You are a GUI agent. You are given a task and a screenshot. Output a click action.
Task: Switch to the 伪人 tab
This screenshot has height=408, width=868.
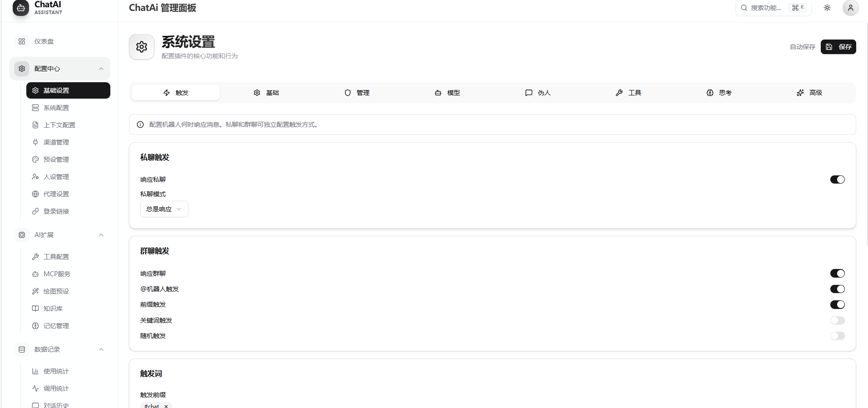click(538, 93)
